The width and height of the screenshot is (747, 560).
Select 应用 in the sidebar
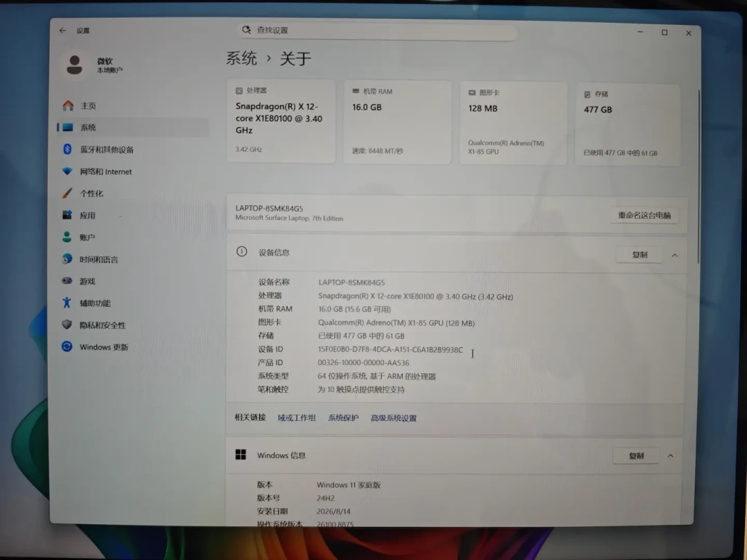(x=133, y=215)
